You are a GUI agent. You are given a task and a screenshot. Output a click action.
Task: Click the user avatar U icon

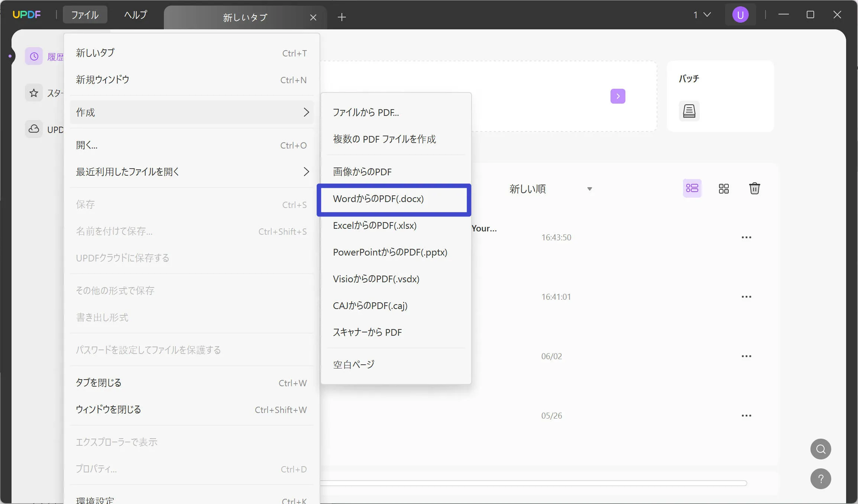(740, 15)
